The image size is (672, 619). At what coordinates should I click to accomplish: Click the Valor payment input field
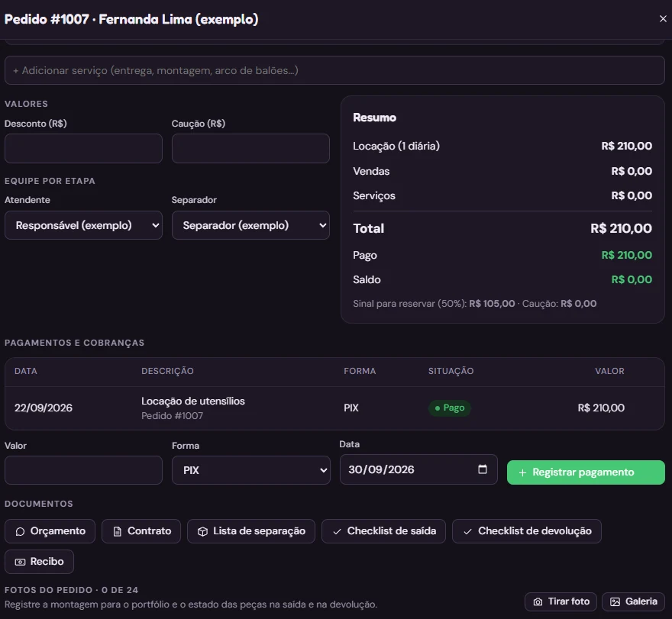coord(83,470)
